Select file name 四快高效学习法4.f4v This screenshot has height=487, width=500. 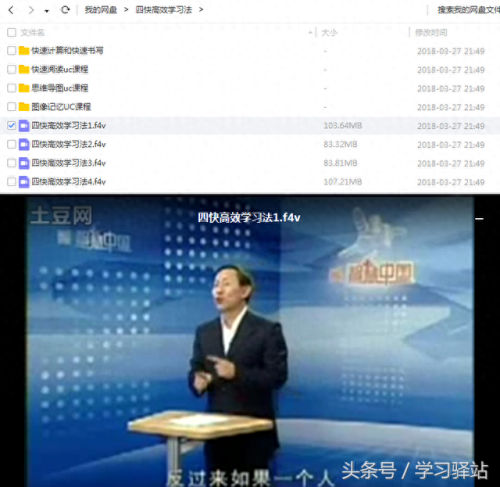point(69,182)
